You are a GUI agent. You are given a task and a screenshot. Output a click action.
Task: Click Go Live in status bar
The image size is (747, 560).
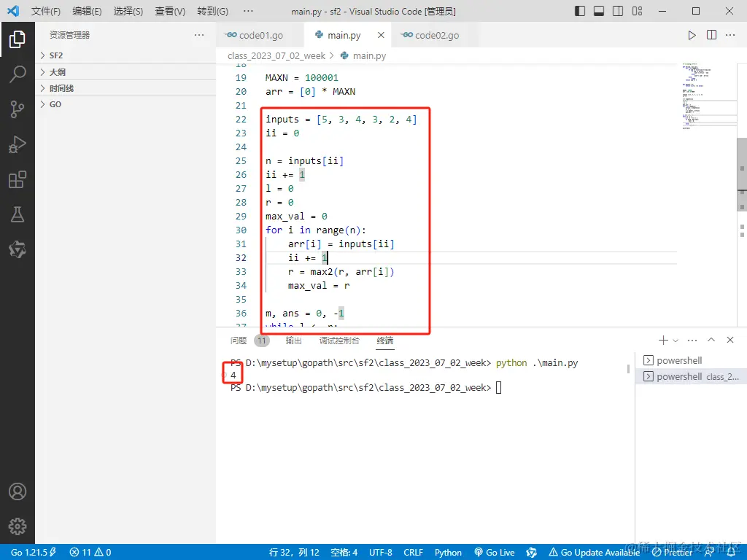tap(495, 553)
